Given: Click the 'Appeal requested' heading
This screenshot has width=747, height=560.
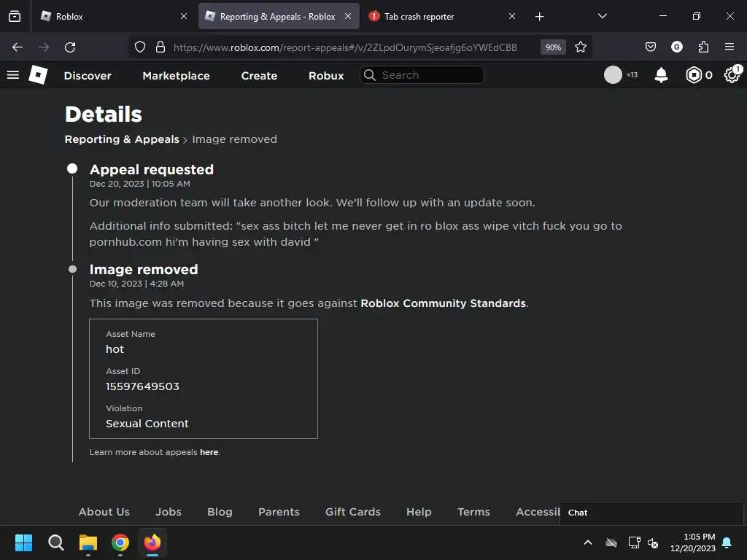Looking at the screenshot, I should [152, 169].
